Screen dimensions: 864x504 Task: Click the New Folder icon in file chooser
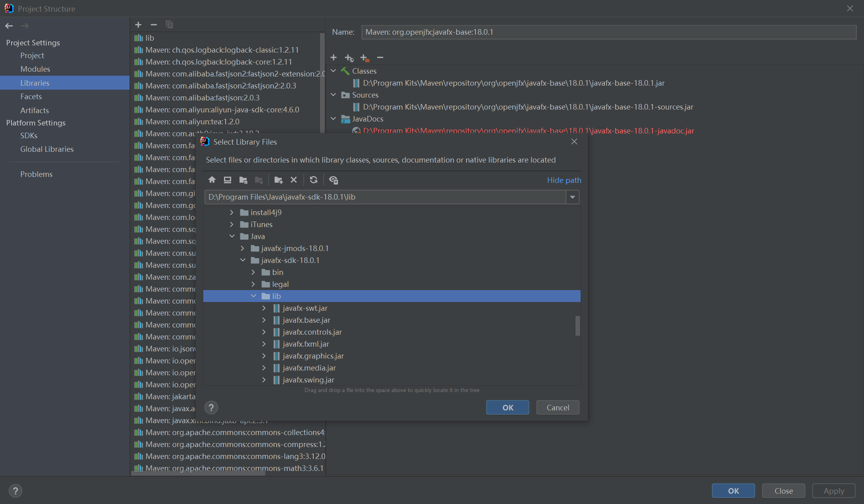(x=279, y=180)
